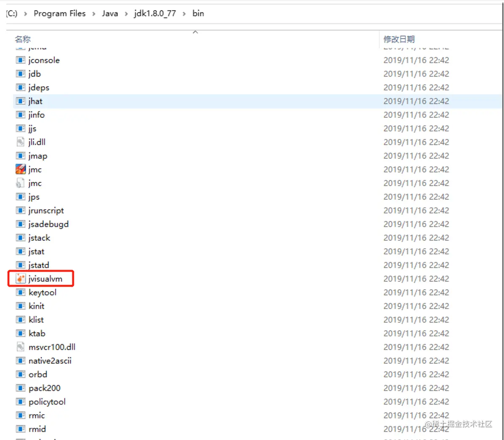Click the orange jvisualvm application icon
The height and width of the screenshot is (440, 504).
20,279
